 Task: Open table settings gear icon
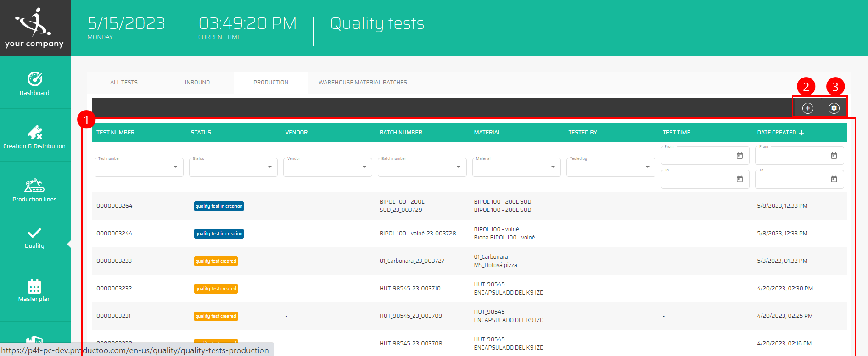pyautogui.click(x=834, y=108)
